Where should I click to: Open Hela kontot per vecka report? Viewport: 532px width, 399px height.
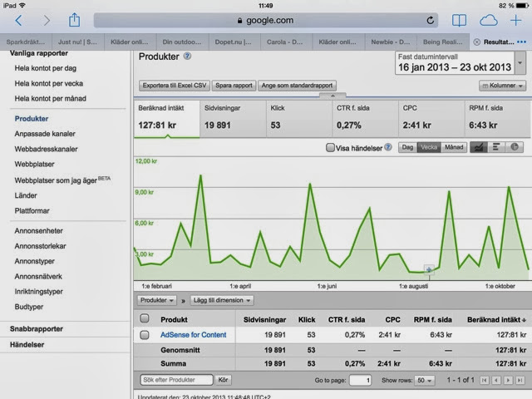(x=49, y=83)
